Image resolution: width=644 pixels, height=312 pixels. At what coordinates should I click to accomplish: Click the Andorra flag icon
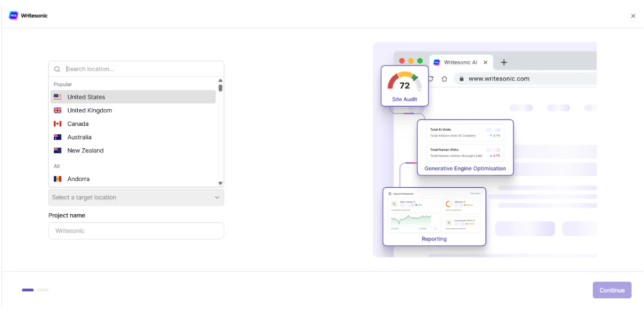(58, 179)
